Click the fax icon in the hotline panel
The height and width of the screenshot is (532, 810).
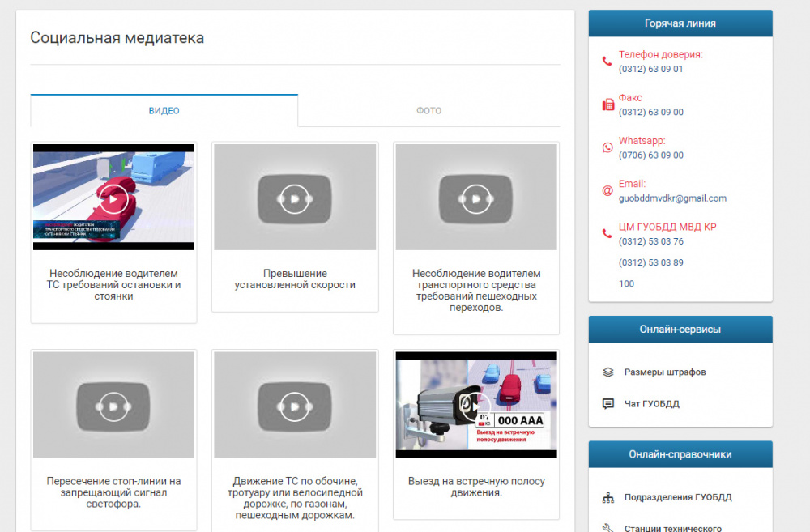607,104
